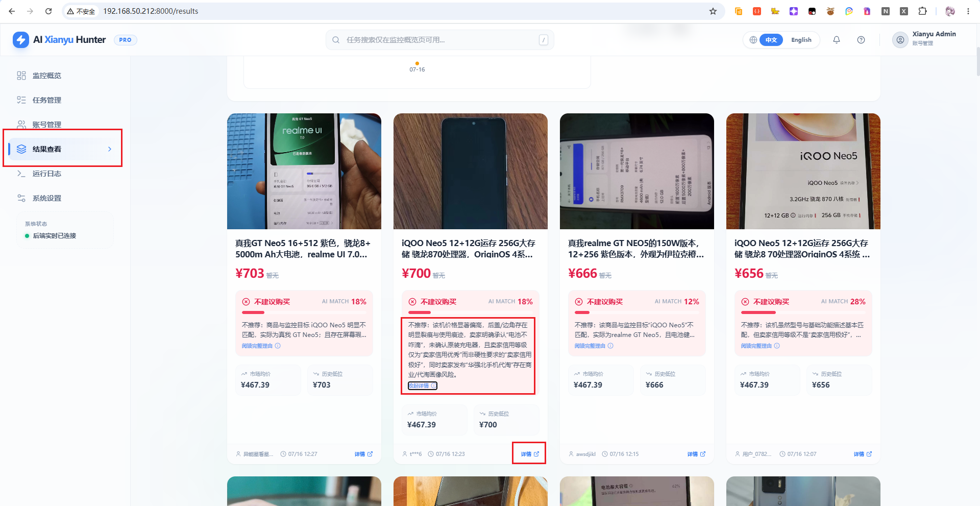Click the iQOO Neo5 title above ¥656
This screenshot has width=980, height=506.
point(802,249)
